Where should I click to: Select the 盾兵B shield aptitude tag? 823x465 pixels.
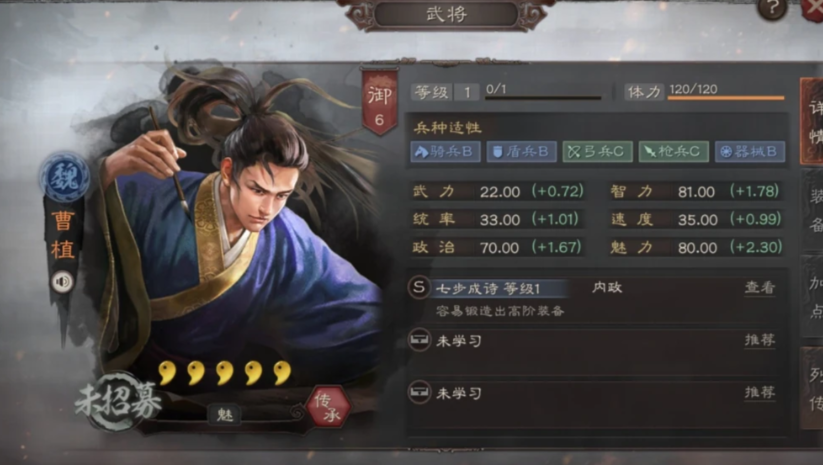click(521, 152)
